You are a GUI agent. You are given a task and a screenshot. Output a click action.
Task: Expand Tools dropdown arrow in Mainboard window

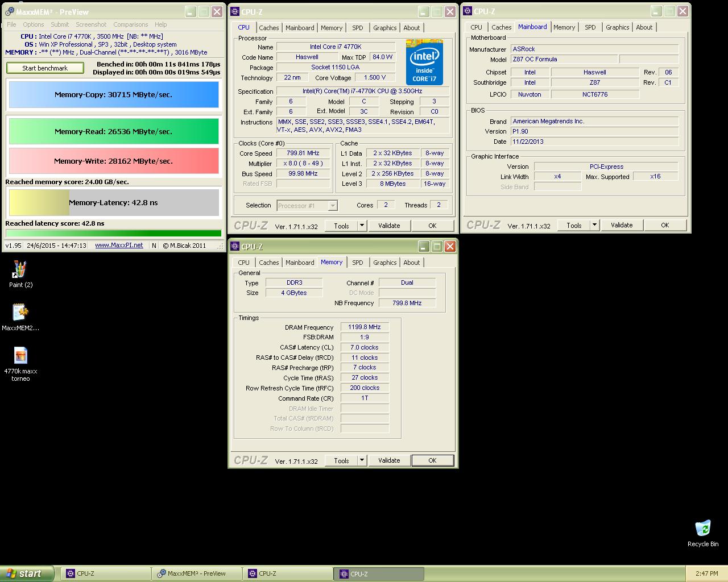tap(594, 225)
